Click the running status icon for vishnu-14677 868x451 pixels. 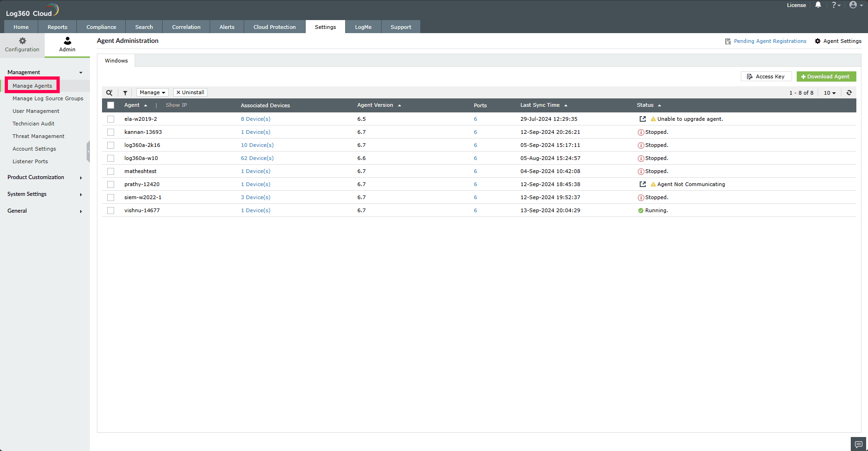coord(641,211)
